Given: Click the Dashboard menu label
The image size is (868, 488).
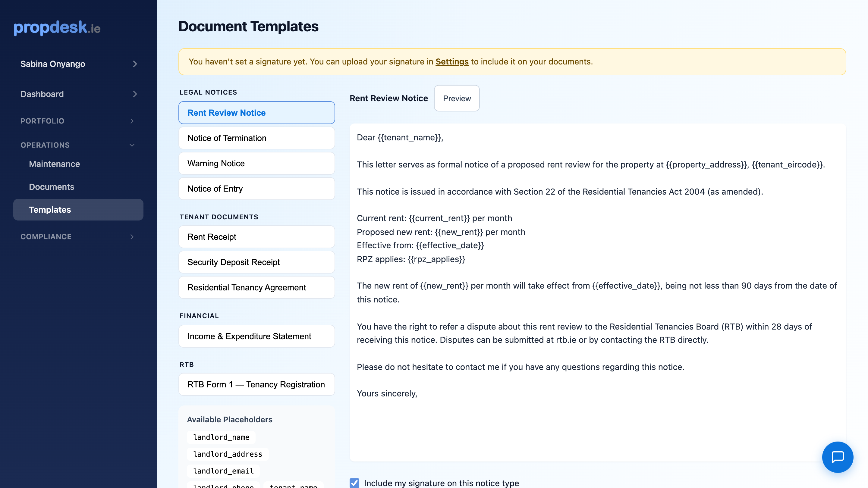Looking at the screenshot, I should [x=42, y=94].
